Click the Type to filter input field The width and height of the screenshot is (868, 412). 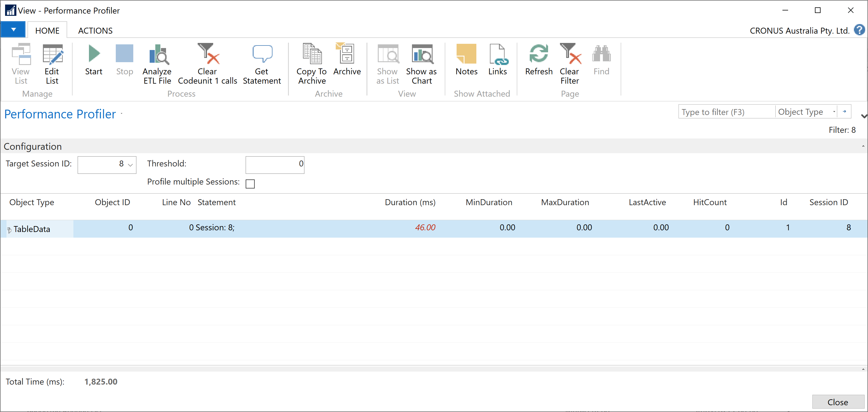[727, 112]
